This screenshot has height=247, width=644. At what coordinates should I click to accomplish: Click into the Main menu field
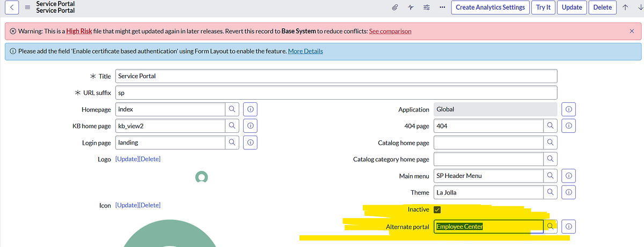(488, 176)
